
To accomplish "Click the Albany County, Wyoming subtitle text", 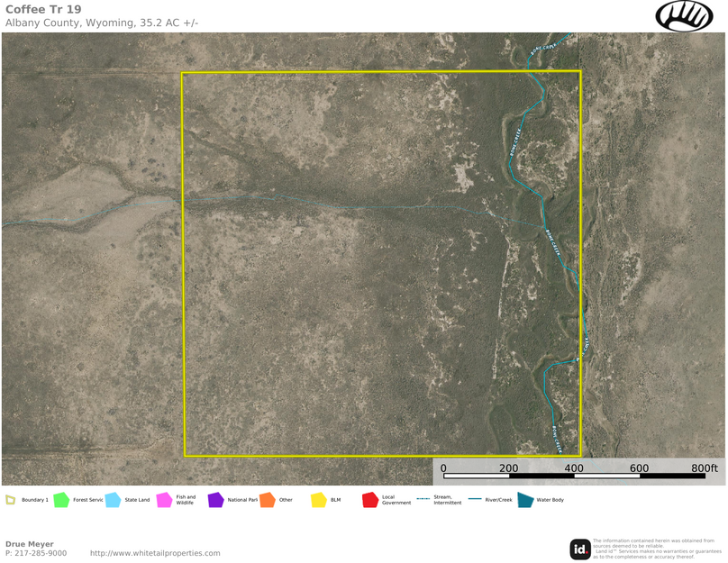I will pos(101,23).
